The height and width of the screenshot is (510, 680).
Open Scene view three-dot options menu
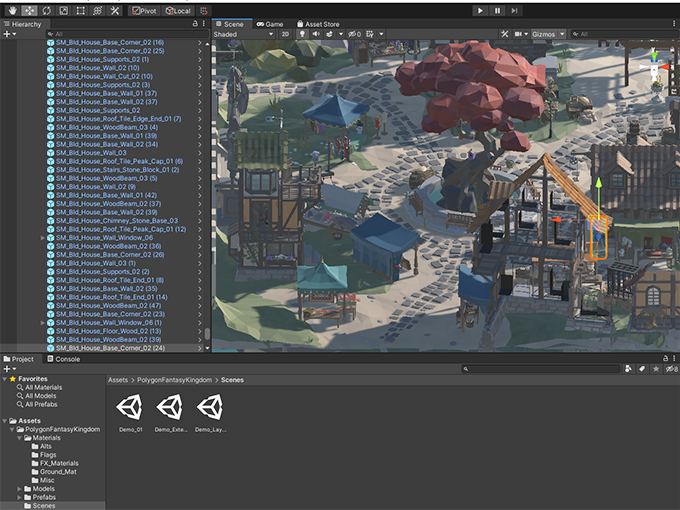tap(674, 24)
